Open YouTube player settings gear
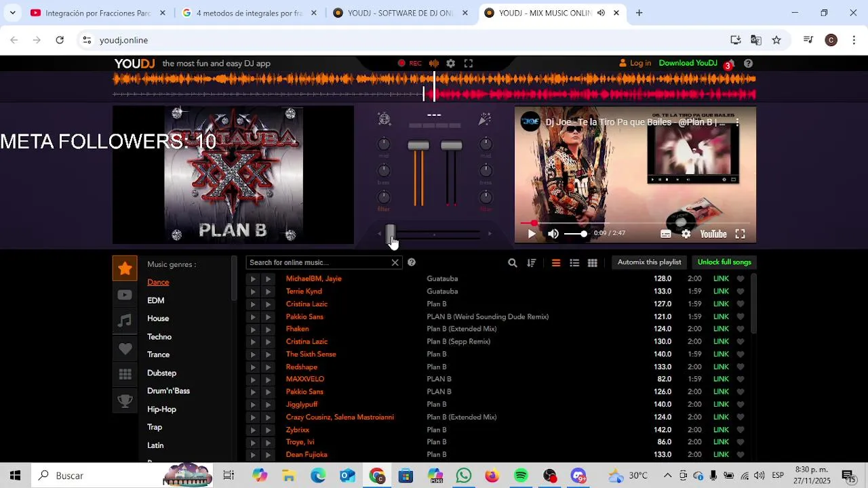This screenshot has width=868, height=488. pyautogui.click(x=686, y=234)
